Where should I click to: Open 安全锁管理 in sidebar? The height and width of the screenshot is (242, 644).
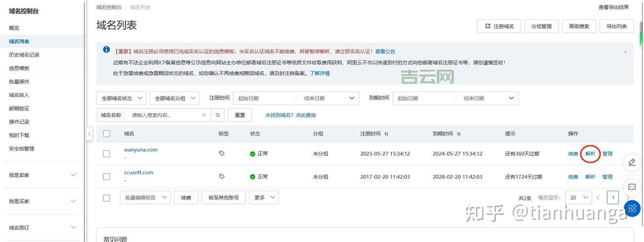(21, 149)
